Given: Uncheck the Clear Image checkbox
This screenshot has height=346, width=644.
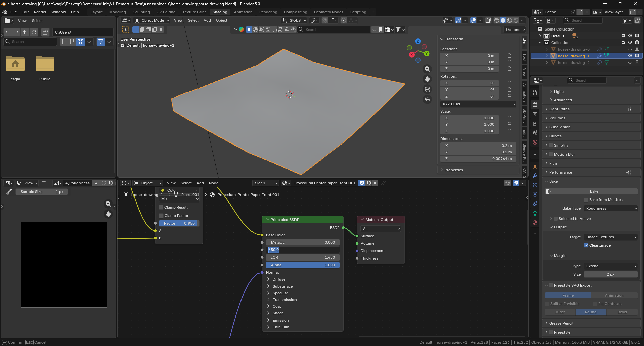Looking at the screenshot, I should coord(586,245).
